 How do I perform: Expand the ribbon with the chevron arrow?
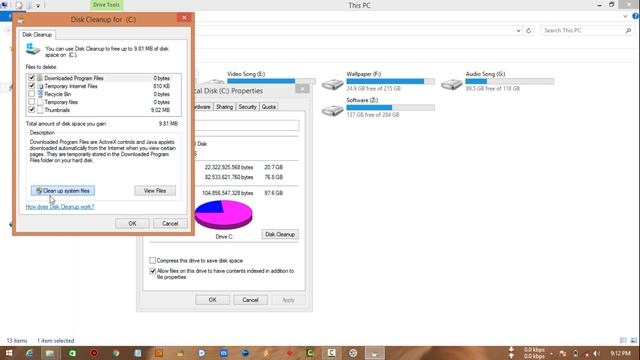(x=625, y=16)
